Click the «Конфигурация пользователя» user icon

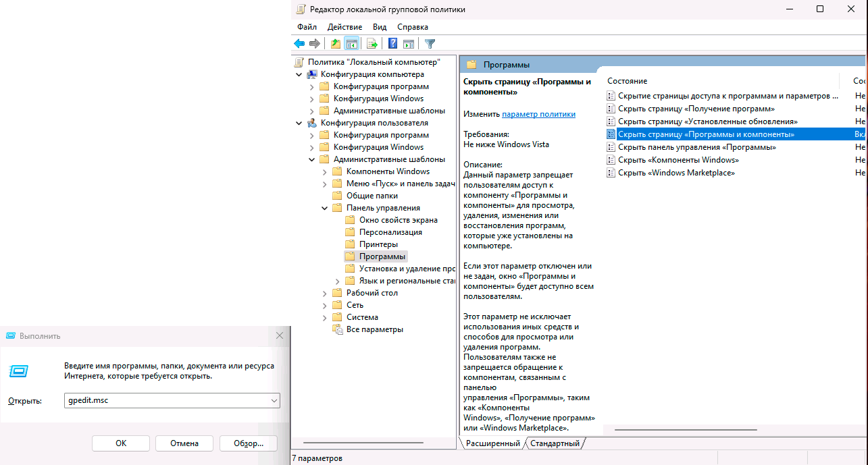[x=312, y=123]
